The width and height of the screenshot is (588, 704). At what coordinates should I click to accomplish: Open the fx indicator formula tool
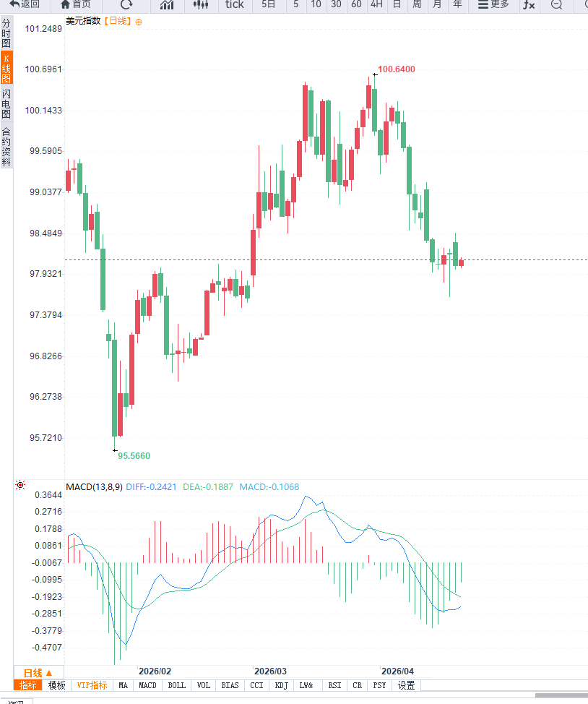click(529, 4)
